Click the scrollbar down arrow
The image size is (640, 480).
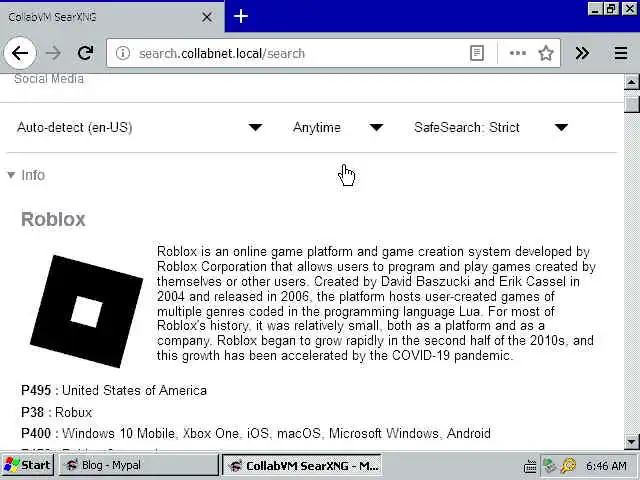(631, 442)
